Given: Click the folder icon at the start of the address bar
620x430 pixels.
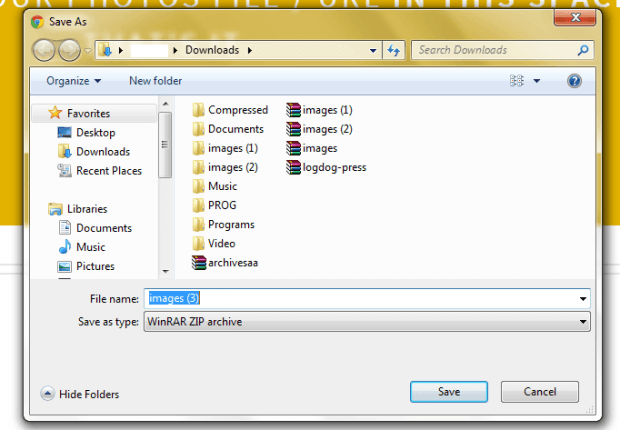Looking at the screenshot, I should pos(105,50).
